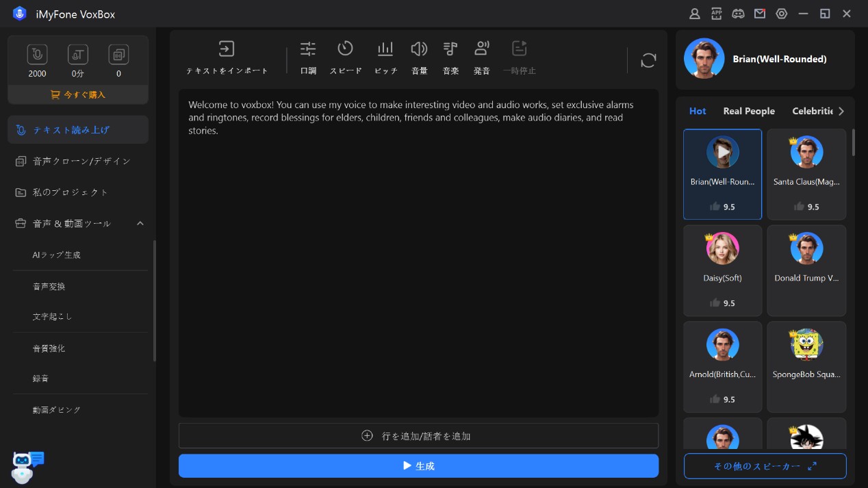Switch to the Hot voices tab
The width and height of the screenshot is (868, 488).
698,111
